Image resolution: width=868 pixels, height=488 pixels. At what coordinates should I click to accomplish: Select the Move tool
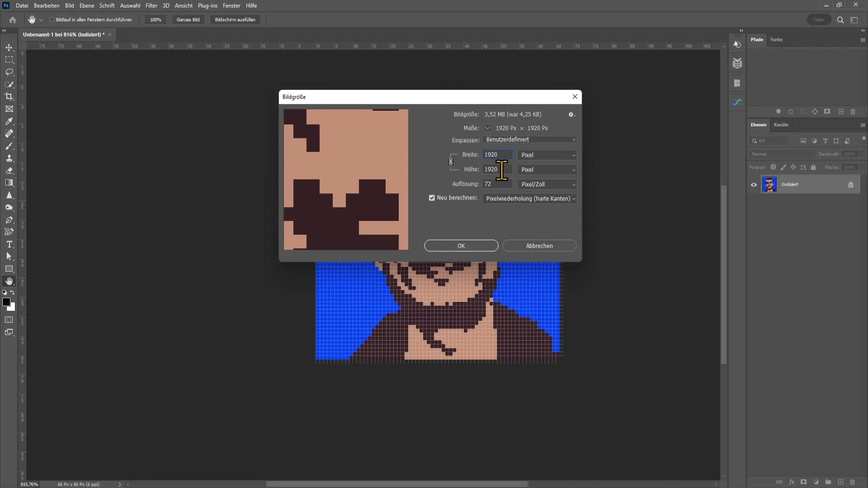pyautogui.click(x=9, y=47)
